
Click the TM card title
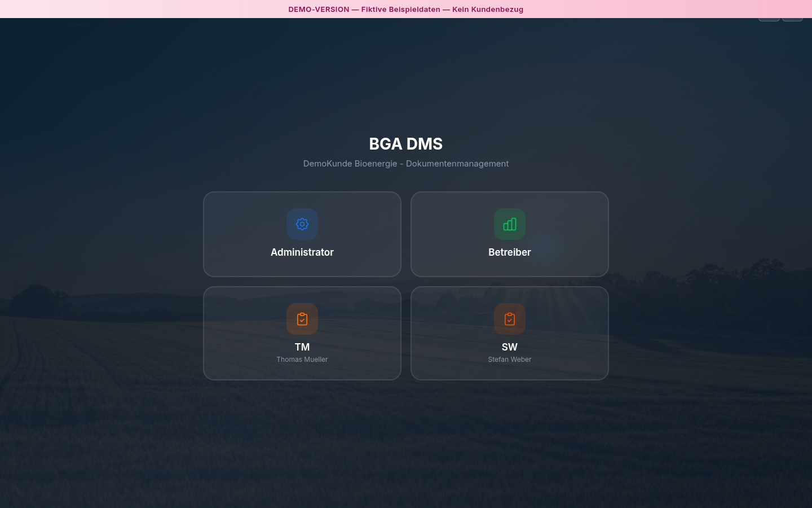[302, 347]
